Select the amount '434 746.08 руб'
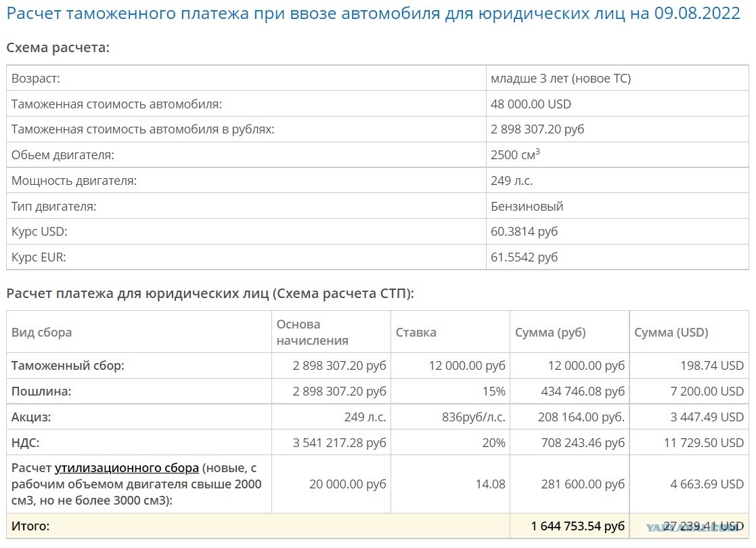 pyautogui.click(x=583, y=392)
